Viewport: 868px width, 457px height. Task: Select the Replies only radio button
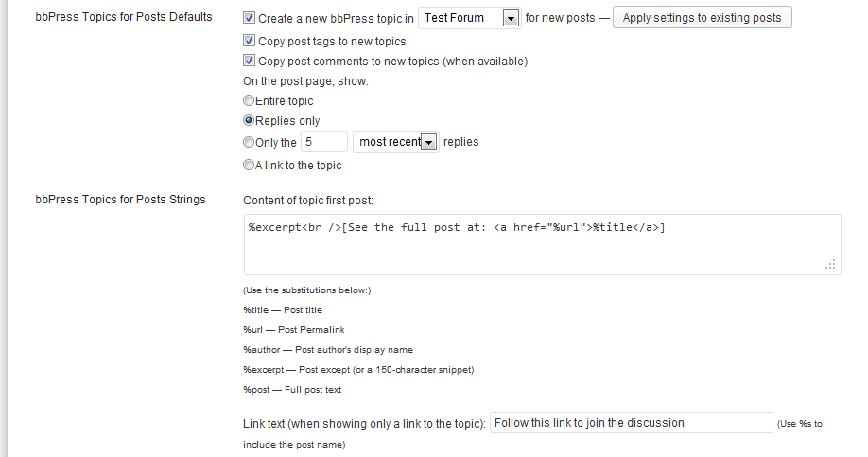pyautogui.click(x=249, y=120)
